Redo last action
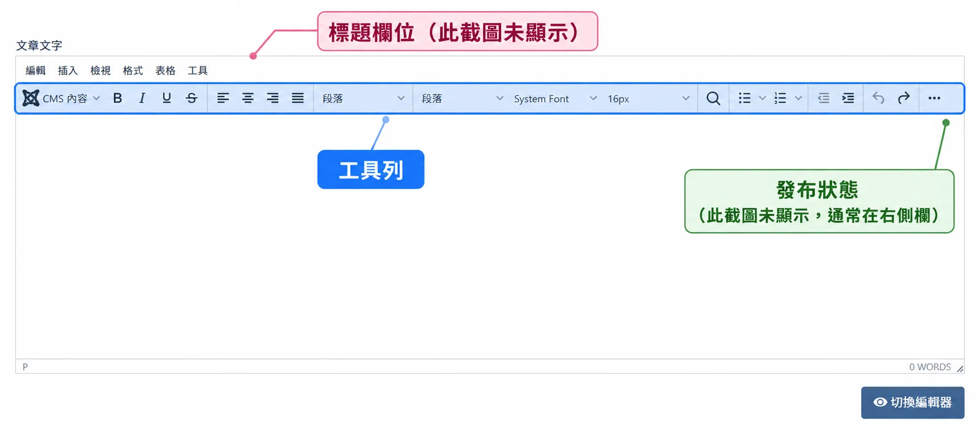Screen dimensions: 980x443 click(903, 98)
